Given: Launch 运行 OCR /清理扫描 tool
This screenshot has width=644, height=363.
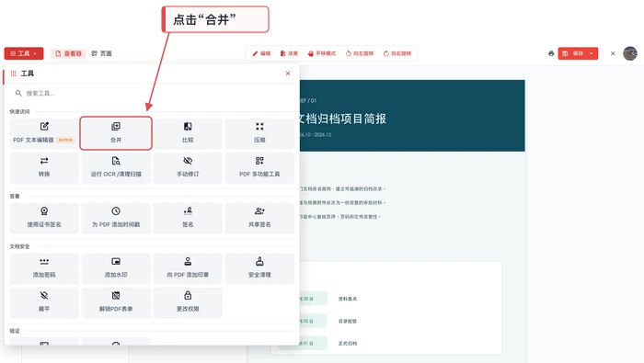Looking at the screenshot, I should click(x=116, y=167).
